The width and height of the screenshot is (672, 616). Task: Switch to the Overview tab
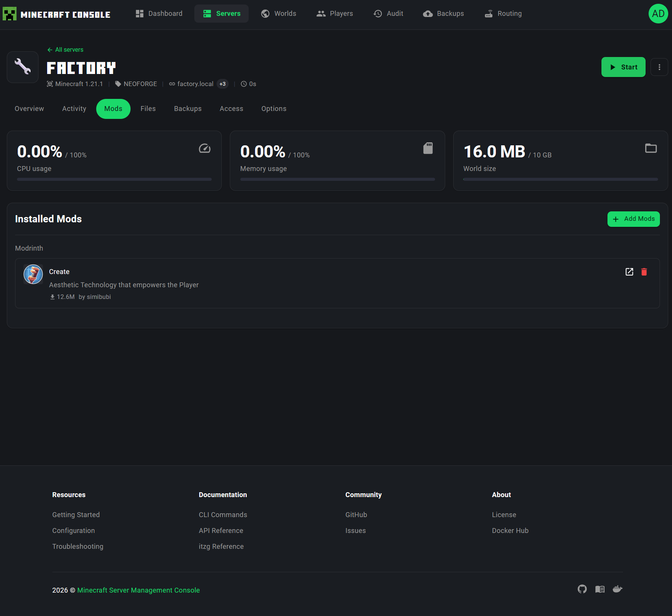29,109
